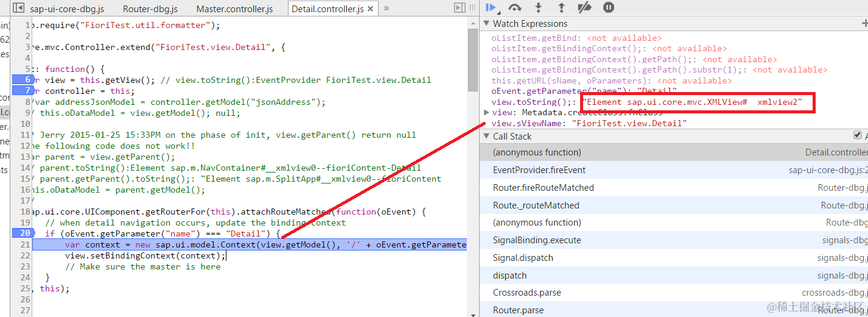Select the (anonymous function) Route-dbg frame
The width and height of the screenshot is (868, 317).
coord(674,223)
